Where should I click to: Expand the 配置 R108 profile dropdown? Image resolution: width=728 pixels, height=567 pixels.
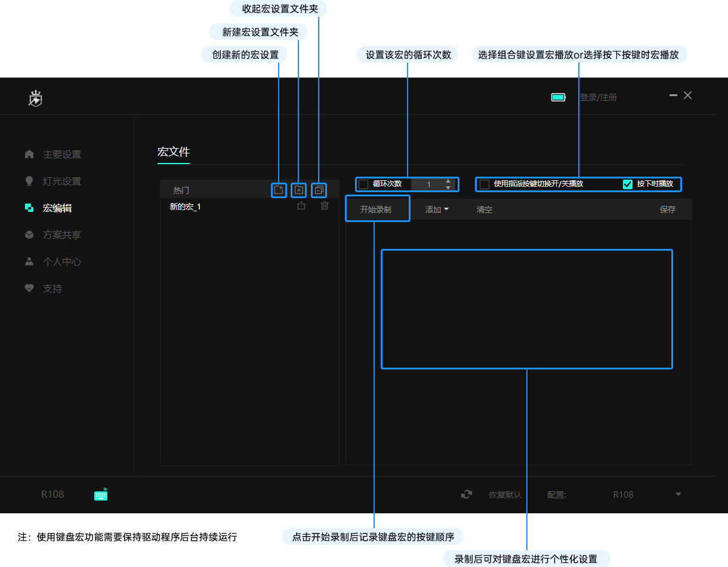[678, 495]
